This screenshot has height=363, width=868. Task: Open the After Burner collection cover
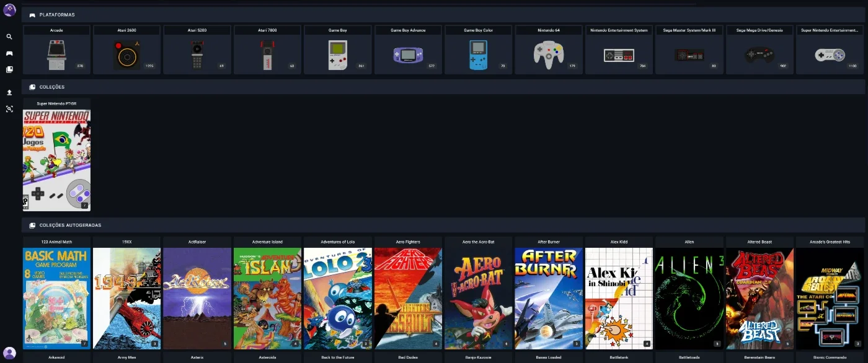point(549,299)
